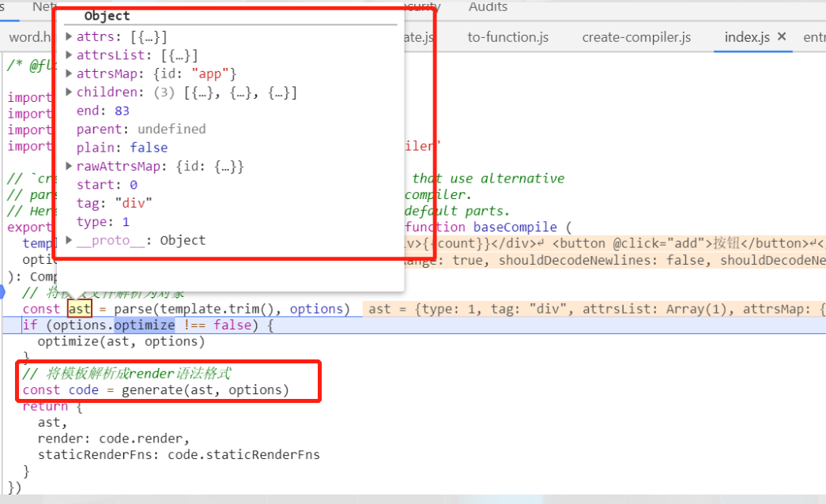Click the parse function call
The image size is (826, 504).
[x=139, y=309]
